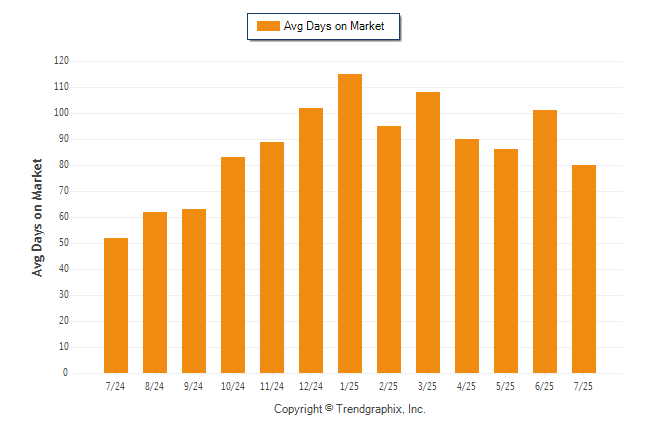This screenshot has height=434, width=646.
Task: Select the 9/24 bar
Action: (x=194, y=291)
